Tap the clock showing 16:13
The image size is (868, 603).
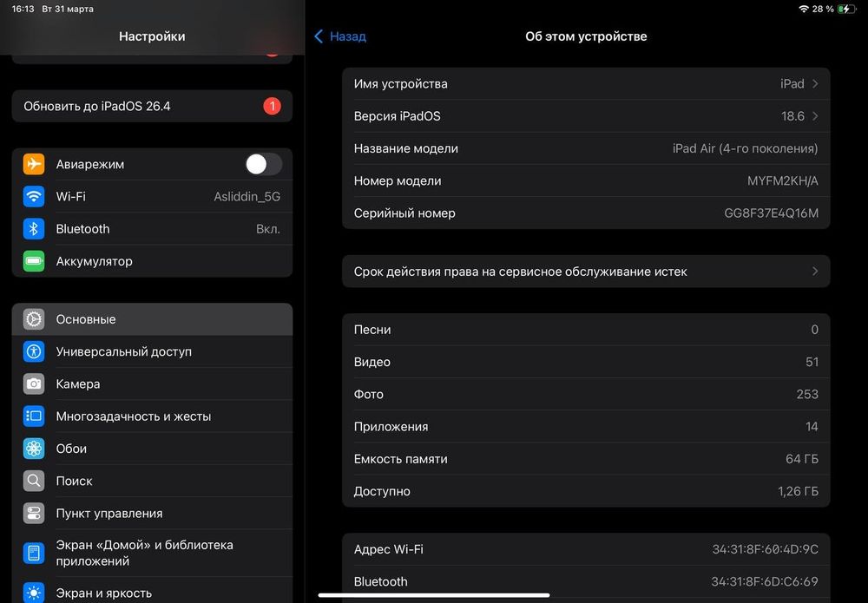point(23,9)
